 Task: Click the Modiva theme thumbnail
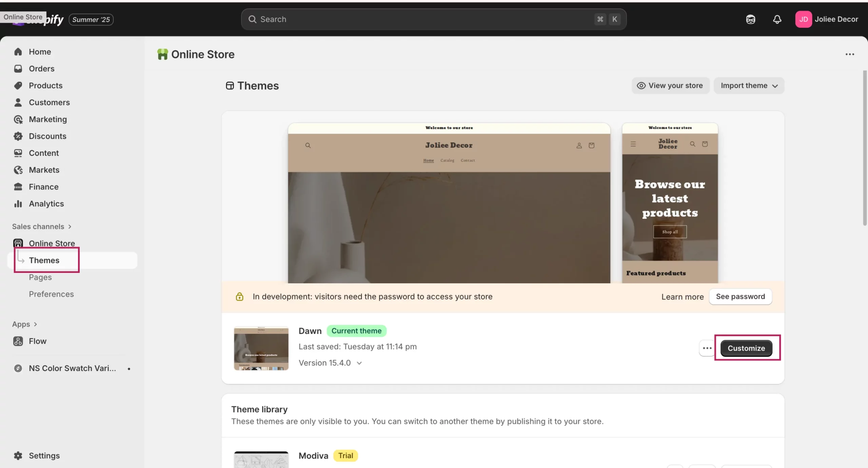[x=261, y=460]
